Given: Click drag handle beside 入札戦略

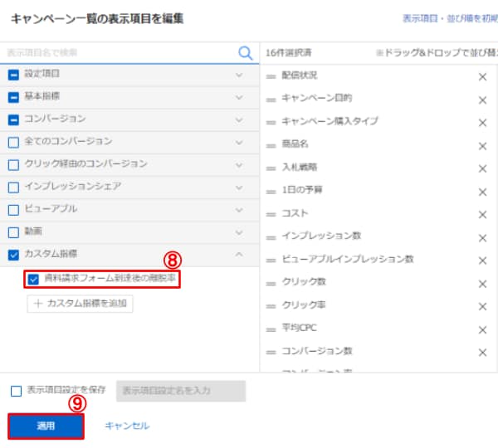Looking at the screenshot, I should [x=271, y=168].
